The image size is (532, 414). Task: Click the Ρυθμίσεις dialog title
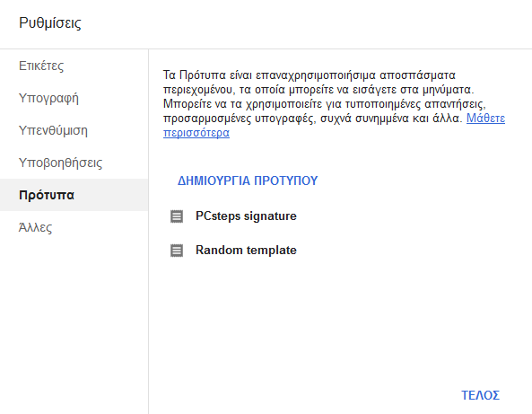[50, 23]
